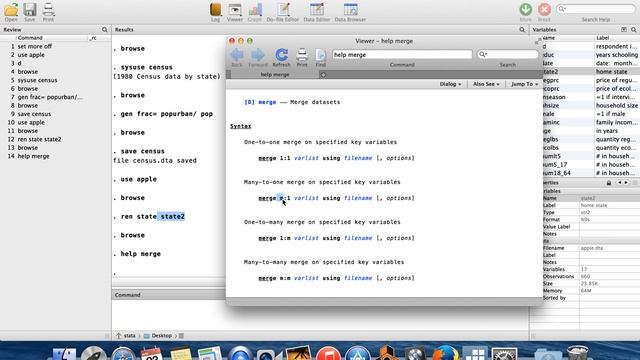Viewport: 640px width, 360px height.
Task: Click the 'merge' title link
Action: pos(267,102)
